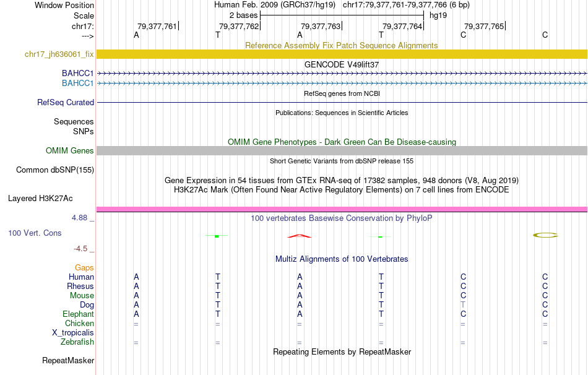The height and width of the screenshot is (375, 588).
Task: Click the Publications Sequences in Scientific Articles title
Action: [342, 113]
